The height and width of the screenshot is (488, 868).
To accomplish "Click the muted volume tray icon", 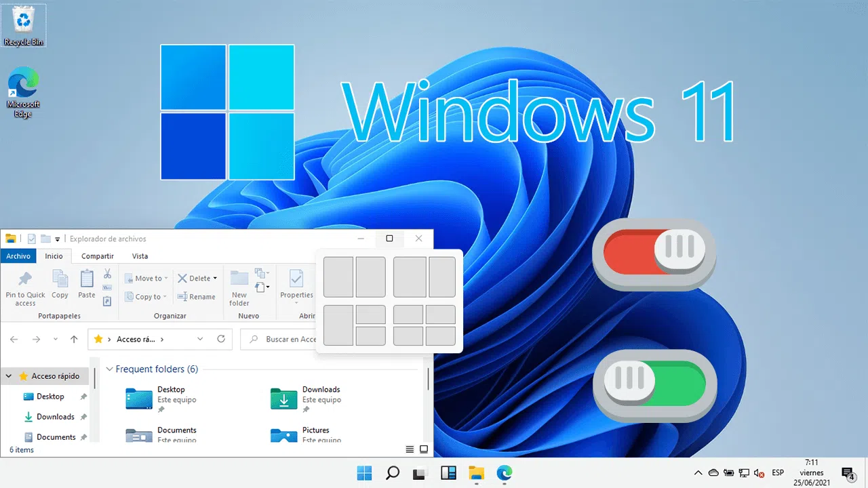I will (759, 473).
